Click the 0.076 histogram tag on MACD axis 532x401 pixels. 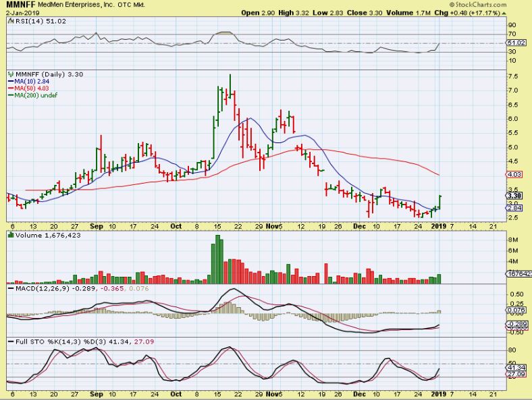[516, 310]
